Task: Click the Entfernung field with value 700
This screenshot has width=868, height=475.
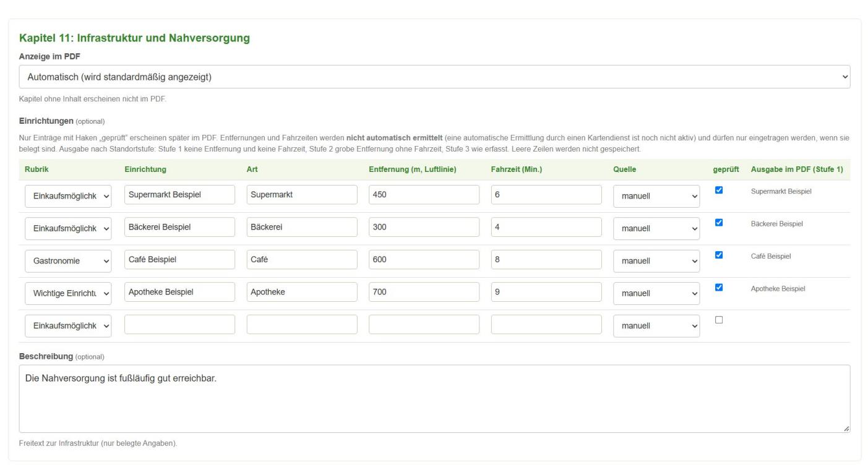Action: [424, 292]
